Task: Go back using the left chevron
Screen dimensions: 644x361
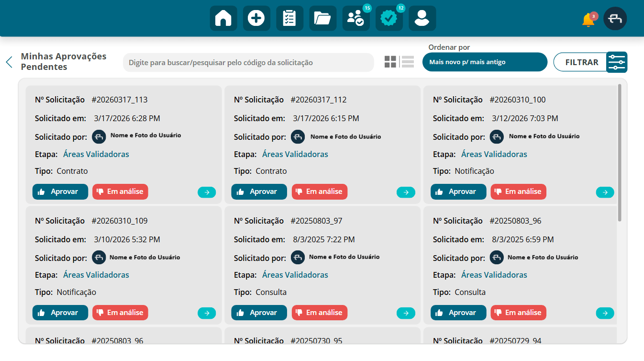Action: [x=9, y=62]
